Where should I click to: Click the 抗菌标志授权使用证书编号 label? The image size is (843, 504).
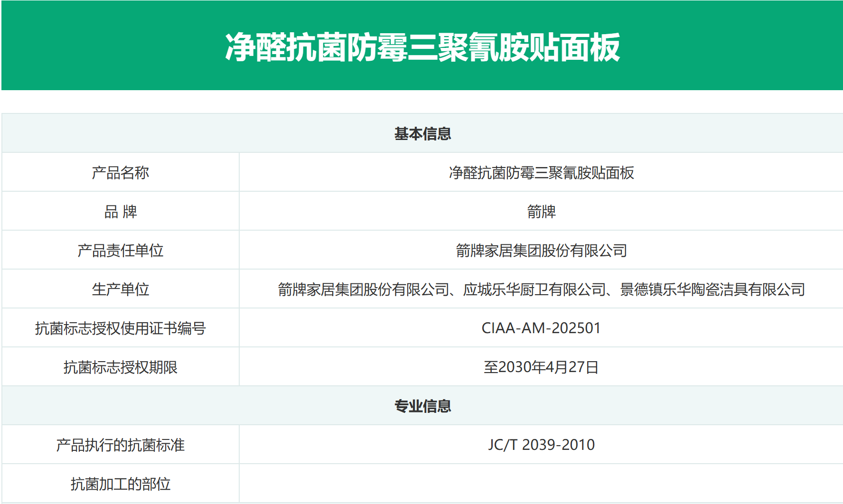(x=121, y=328)
